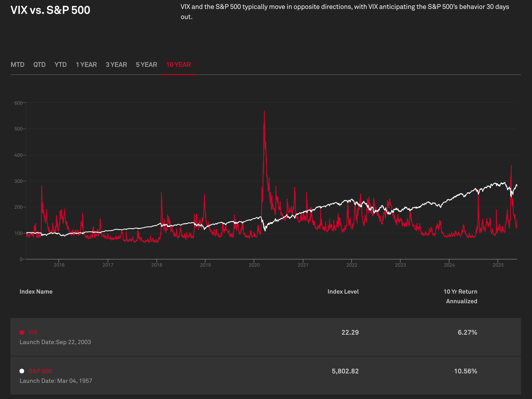Click the red VIX legend dot

pos(22,332)
